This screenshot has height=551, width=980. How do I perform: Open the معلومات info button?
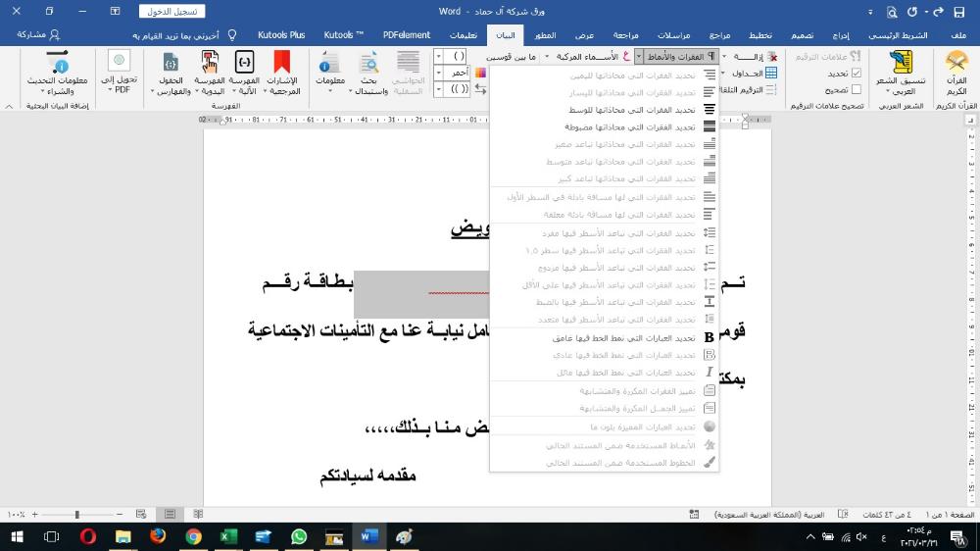pyautogui.click(x=329, y=73)
